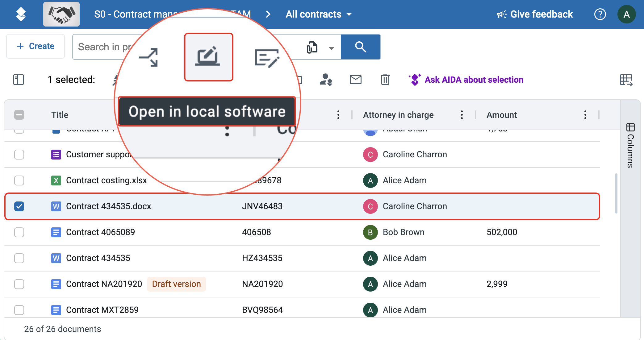Click the export table icon

626,80
